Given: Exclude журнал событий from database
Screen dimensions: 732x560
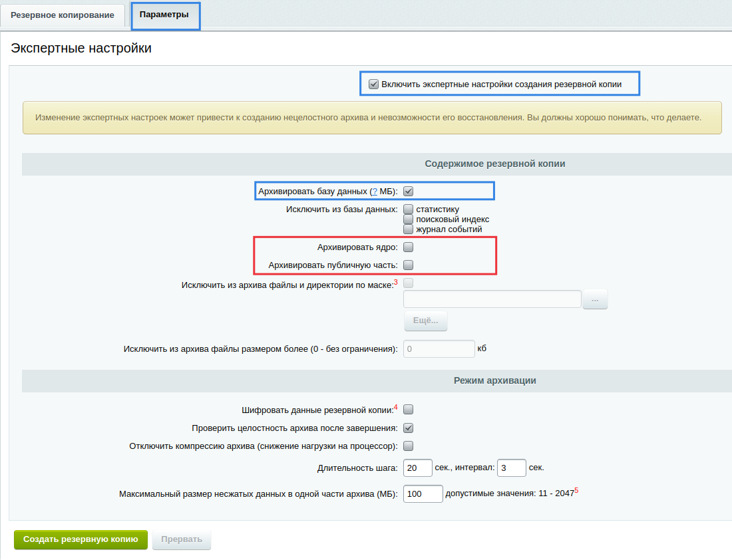Looking at the screenshot, I should click(x=409, y=229).
